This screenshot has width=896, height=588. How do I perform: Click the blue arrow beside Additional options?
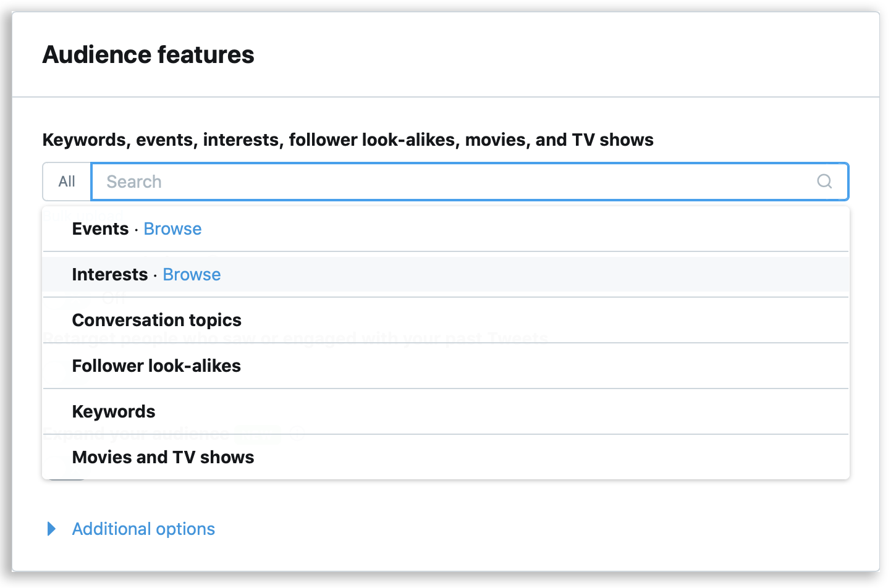(x=52, y=529)
